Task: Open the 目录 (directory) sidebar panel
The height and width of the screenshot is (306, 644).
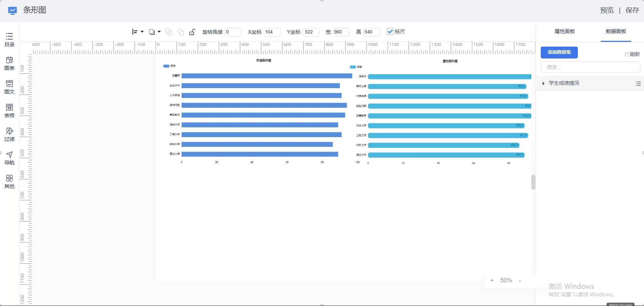Action: click(9, 40)
